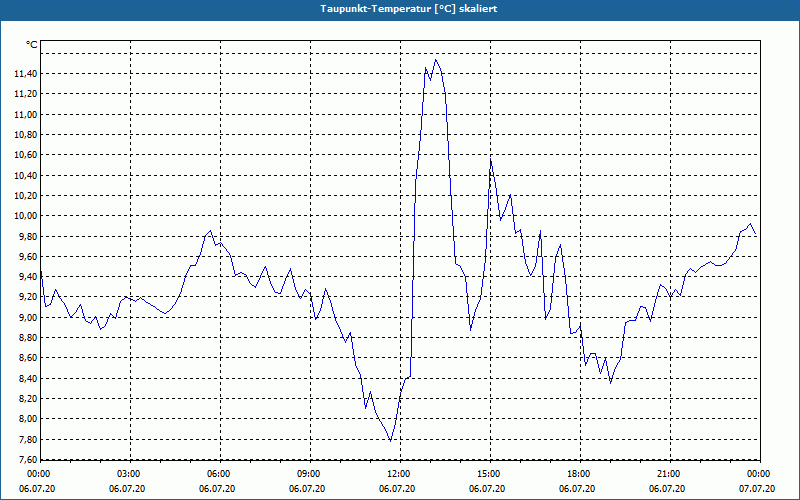Select the 10,20 y-axis label
The image size is (800, 500).
pos(26,195)
